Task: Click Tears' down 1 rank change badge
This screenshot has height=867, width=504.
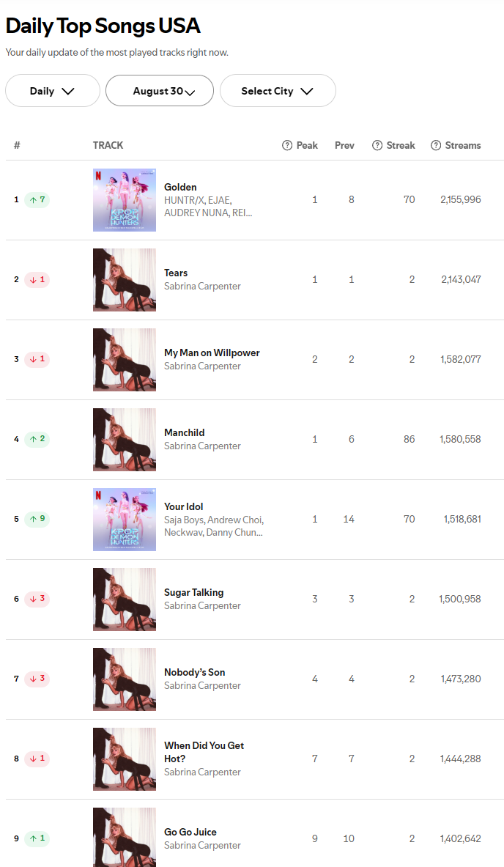Action: pyautogui.click(x=37, y=279)
